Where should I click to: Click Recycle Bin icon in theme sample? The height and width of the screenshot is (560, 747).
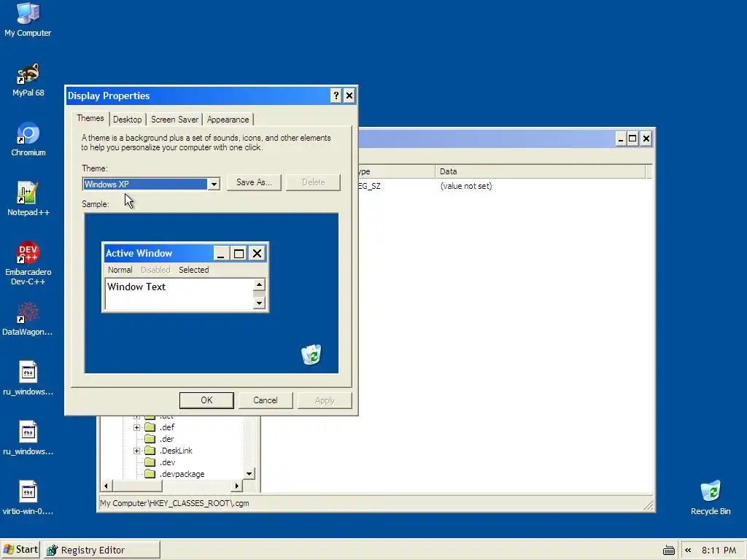point(311,355)
